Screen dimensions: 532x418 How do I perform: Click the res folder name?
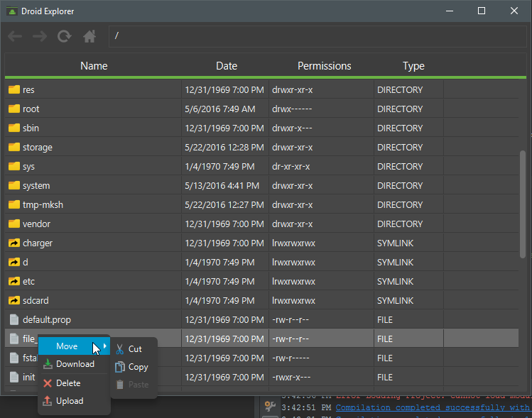pyautogui.click(x=28, y=90)
